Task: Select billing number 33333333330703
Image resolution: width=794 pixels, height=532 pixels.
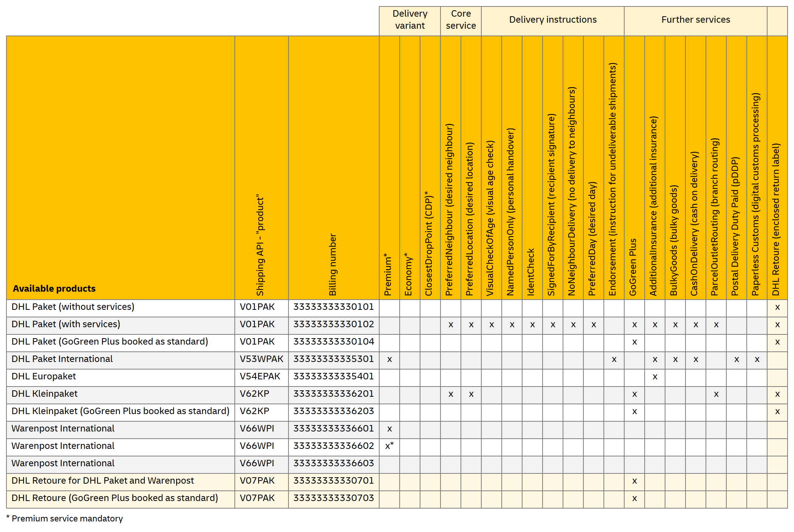Action: (x=333, y=498)
